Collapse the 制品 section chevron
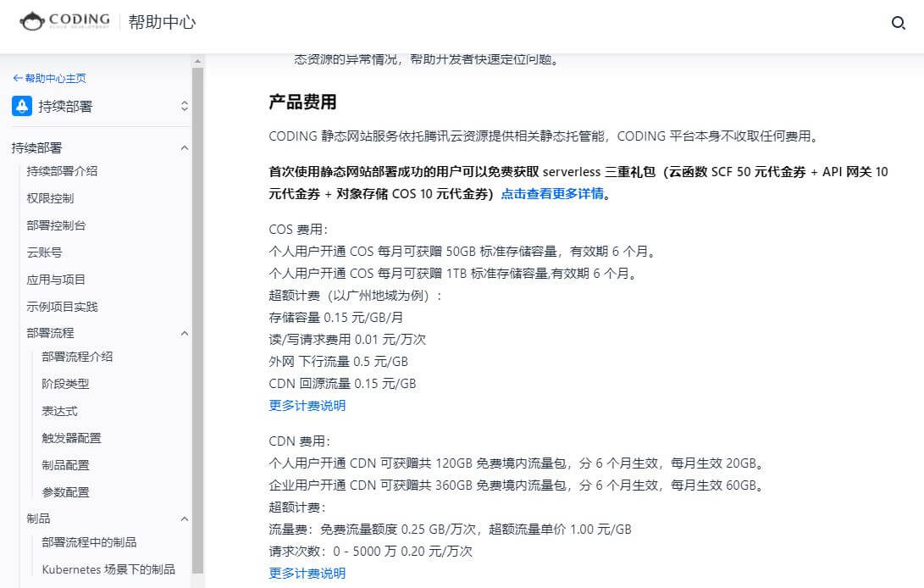Viewport: 924px width, 588px height. click(185, 519)
